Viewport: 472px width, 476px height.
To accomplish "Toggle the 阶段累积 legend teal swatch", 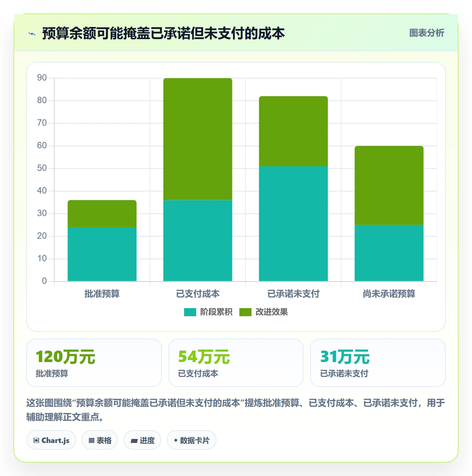I will tap(190, 312).
